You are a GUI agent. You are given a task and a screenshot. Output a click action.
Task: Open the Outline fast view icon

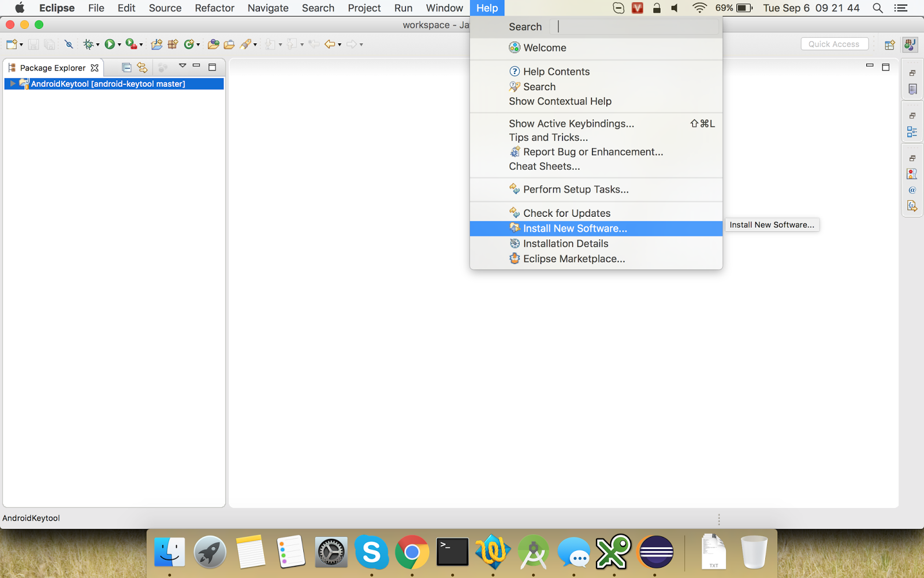click(x=912, y=132)
